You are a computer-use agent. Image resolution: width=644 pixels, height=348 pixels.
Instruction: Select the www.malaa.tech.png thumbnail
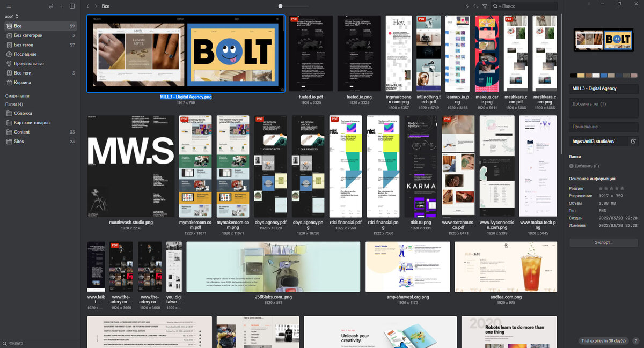pyautogui.click(x=538, y=166)
